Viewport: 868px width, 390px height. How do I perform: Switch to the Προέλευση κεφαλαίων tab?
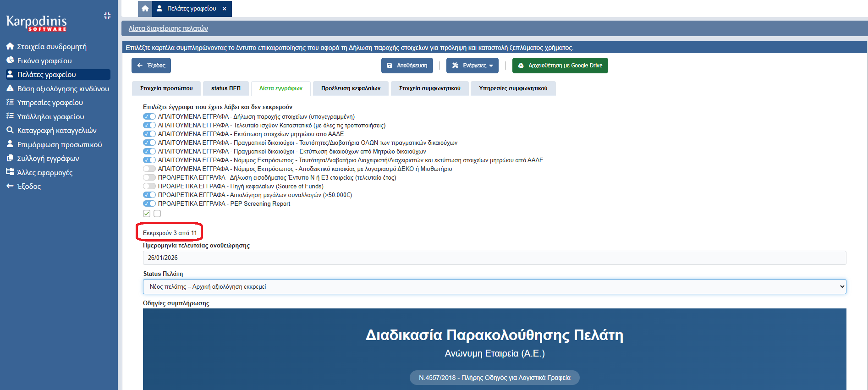coord(351,88)
